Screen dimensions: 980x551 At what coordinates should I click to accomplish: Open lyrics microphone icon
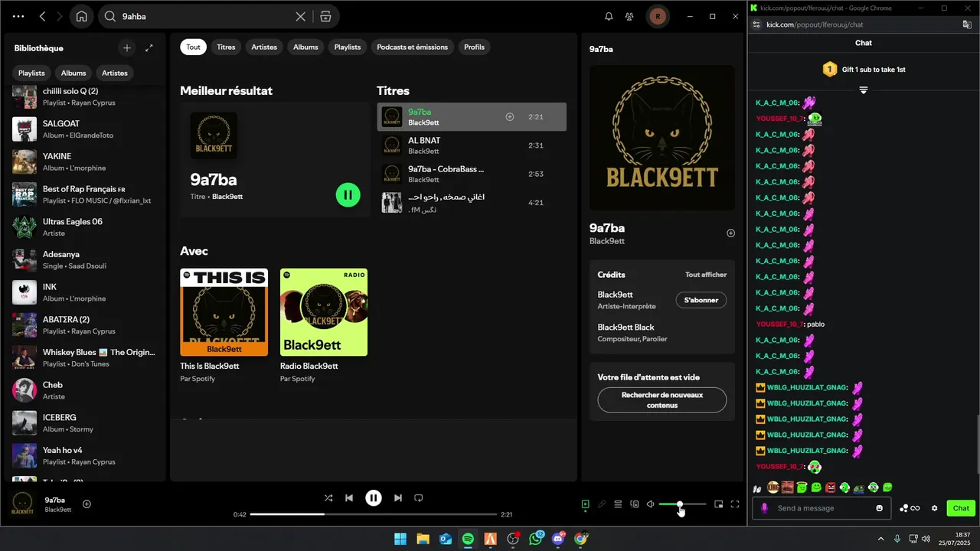pyautogui.click(x=602, y=504)
